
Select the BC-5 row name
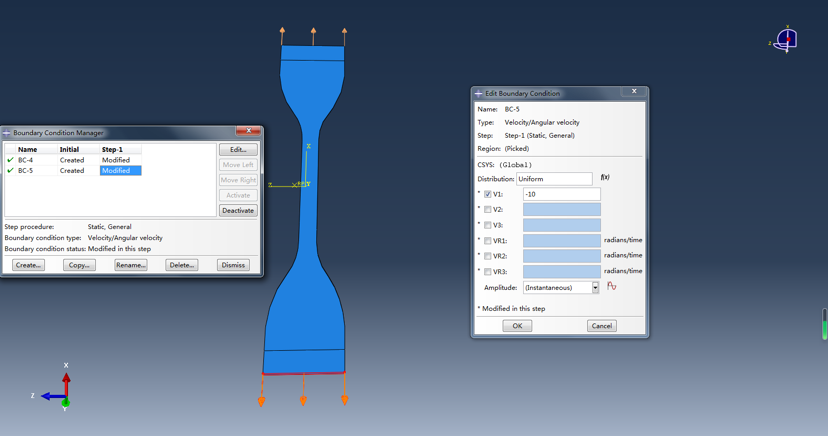(x=25, y=171)
